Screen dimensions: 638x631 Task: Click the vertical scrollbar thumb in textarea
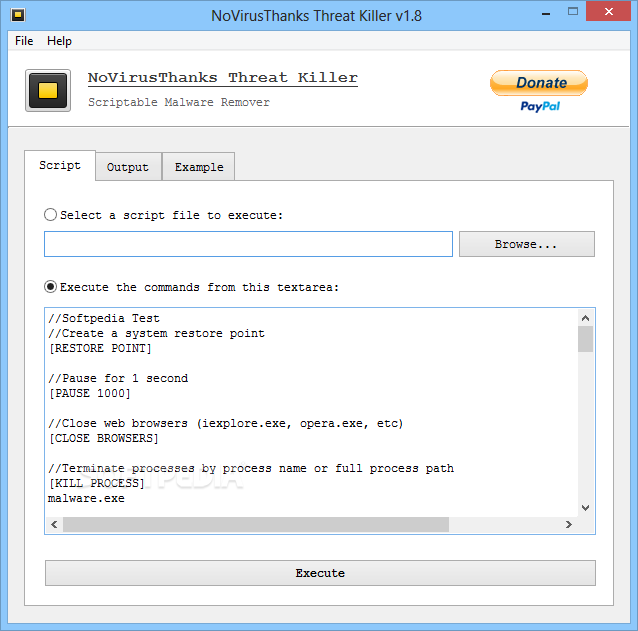tap(586, 339)
